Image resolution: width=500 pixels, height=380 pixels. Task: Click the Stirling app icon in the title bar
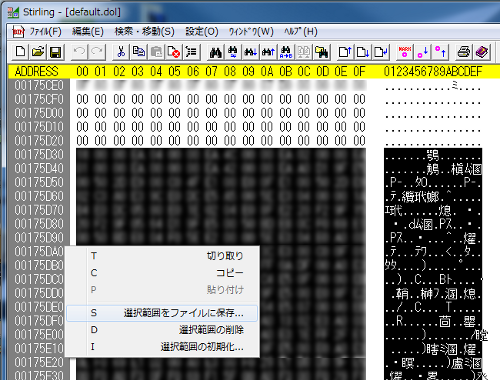13,12
